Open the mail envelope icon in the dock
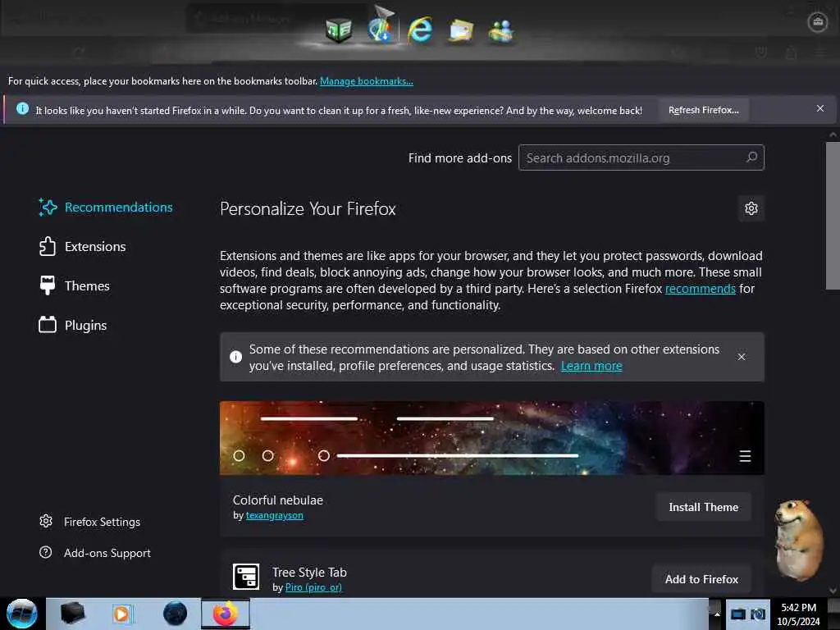The width and height of the screenshot is (840, 630). click(461, 30)
